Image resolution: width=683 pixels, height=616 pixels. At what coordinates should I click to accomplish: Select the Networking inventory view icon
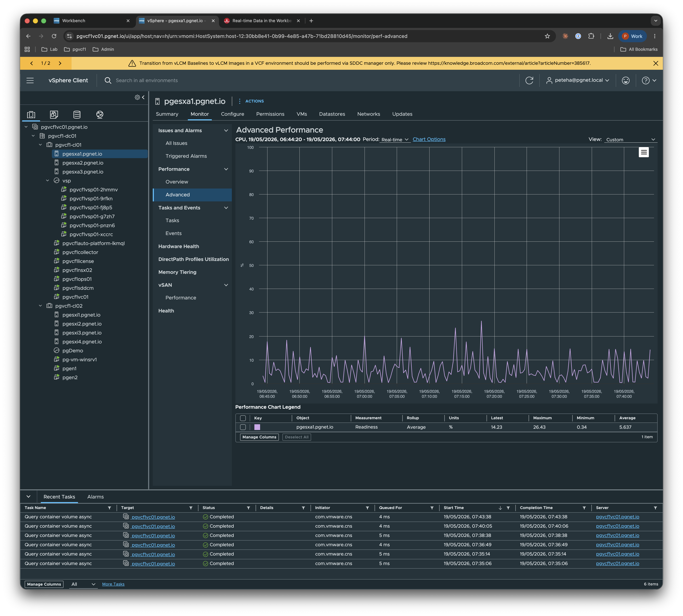point(100,115)
